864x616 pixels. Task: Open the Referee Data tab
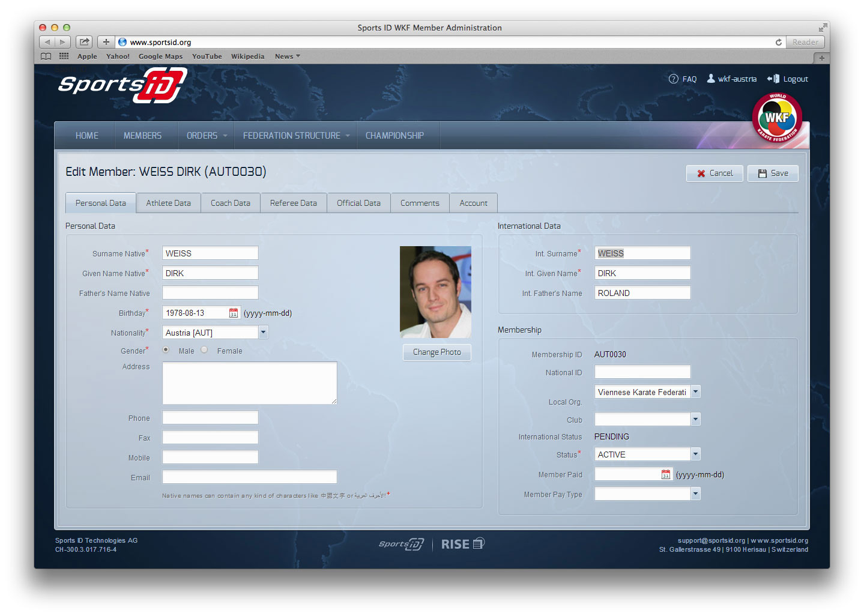pyautogui.click(x=293, y=203)
